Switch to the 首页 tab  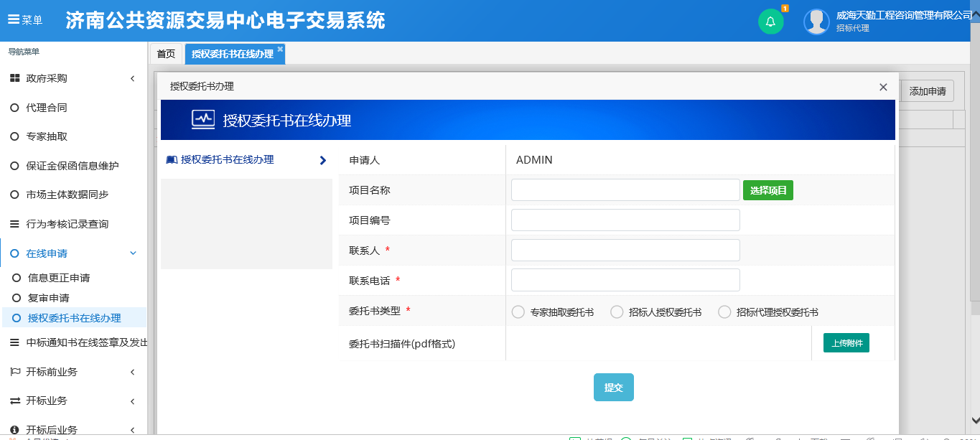click(166, 53)
